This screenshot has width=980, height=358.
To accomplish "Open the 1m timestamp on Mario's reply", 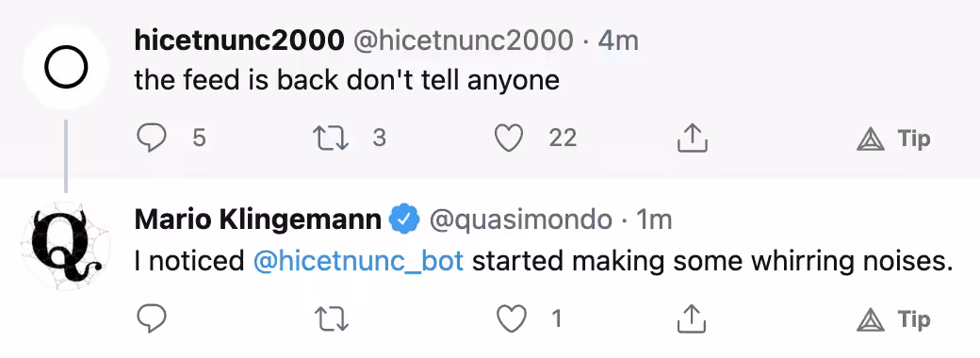I will point(654,220).
